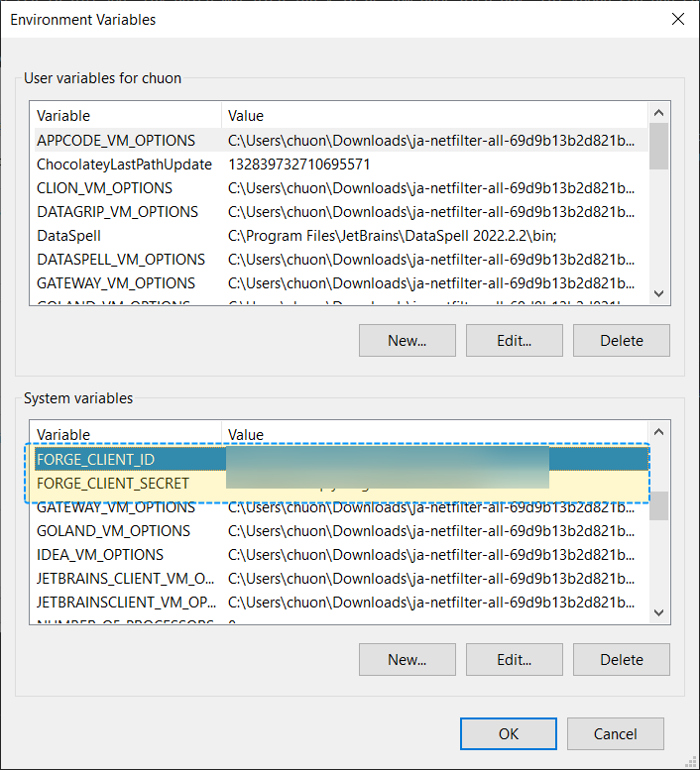Select the APPCODE_VM_OPTIONS user variable

coord(116,141)
